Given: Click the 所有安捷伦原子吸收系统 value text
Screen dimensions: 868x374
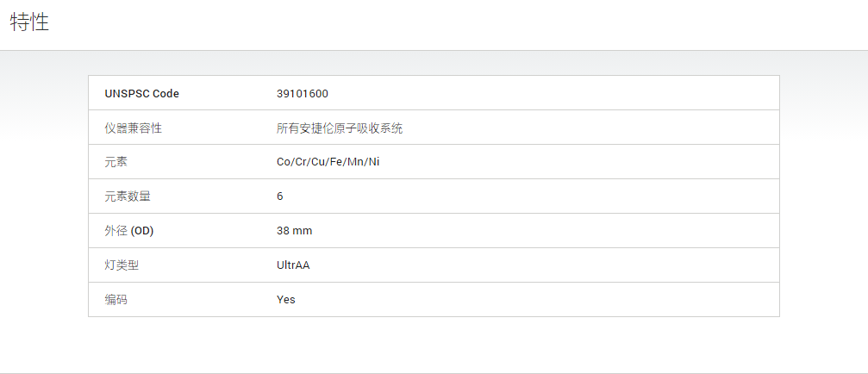Looking at the screenshot, I should click(340, 128).
